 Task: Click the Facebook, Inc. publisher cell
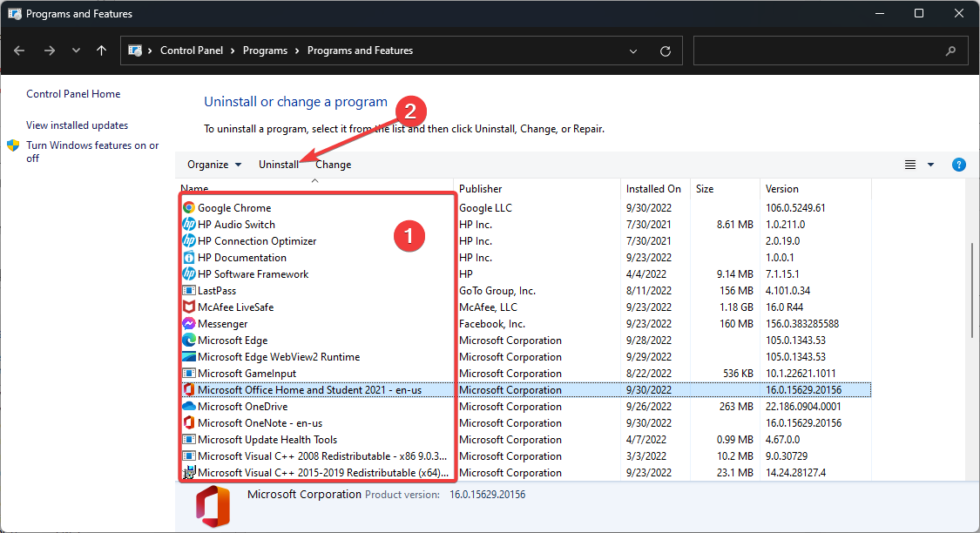(x=492, y=324)
